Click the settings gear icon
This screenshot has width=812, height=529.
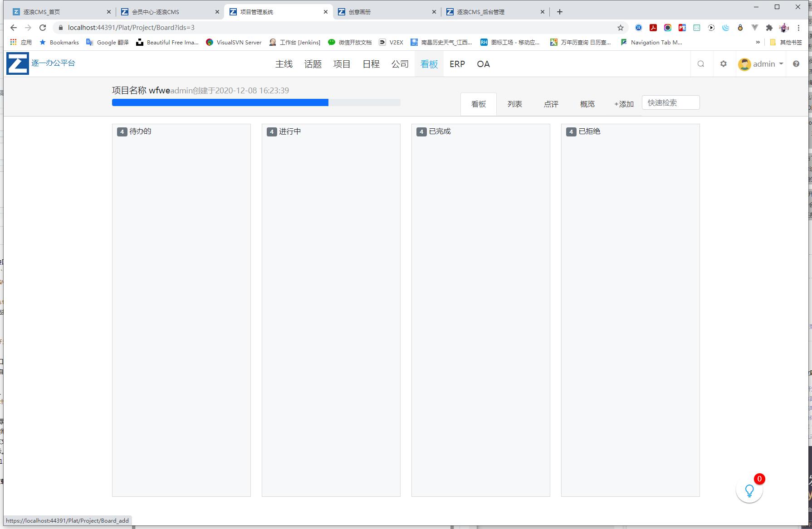pos(724,64)
